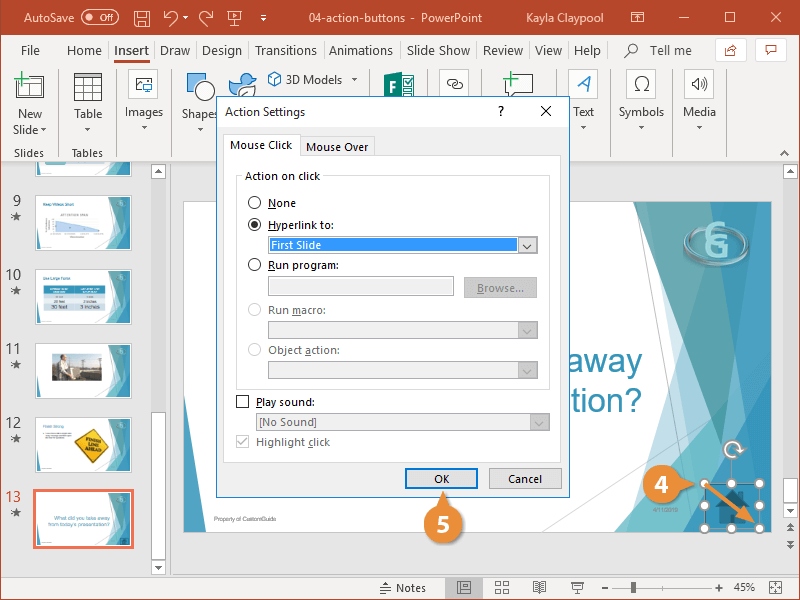The height and width of the screenshot is (600, 800).
Task: Click the Text box ribbon icon
Action: pos(583,85)
